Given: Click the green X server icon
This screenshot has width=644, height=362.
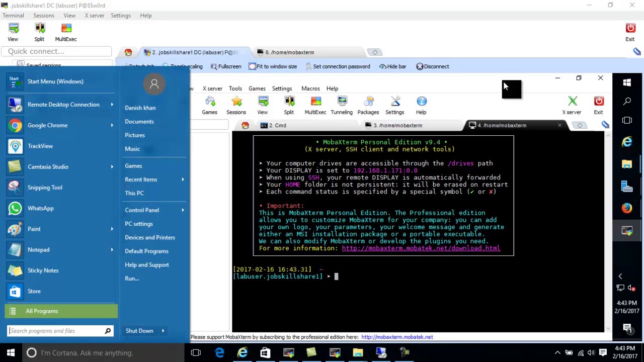Looking at the screenshot, I should click(572, 102).
